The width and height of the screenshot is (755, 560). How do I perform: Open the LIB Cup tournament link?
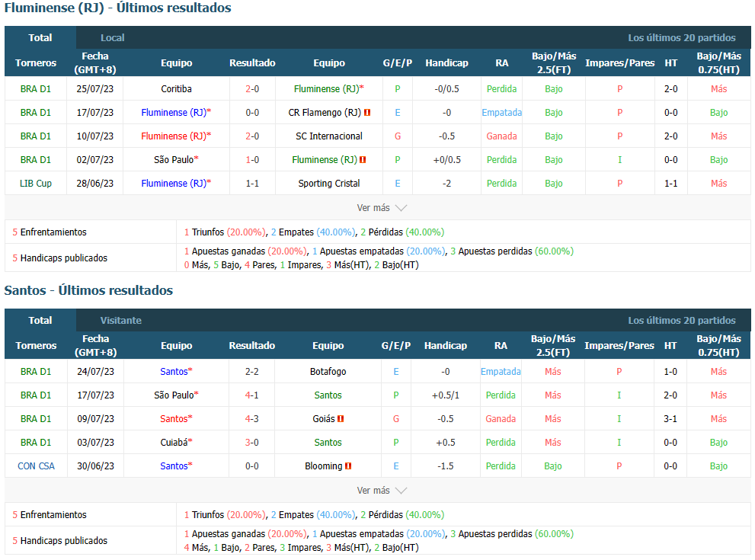pos(36,183)
